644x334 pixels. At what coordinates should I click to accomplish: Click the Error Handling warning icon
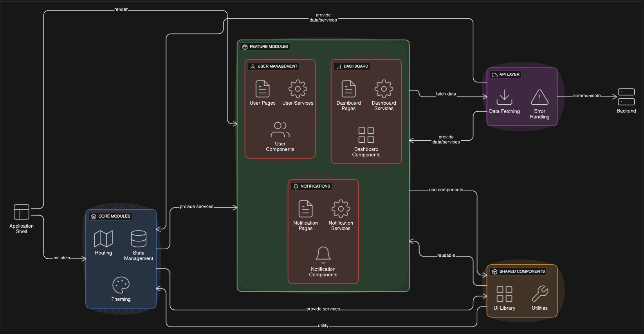click(x=539, y=97)
